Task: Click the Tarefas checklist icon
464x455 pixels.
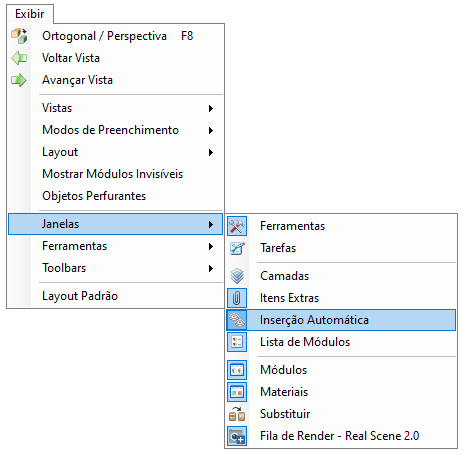Action: pos(237,248)
